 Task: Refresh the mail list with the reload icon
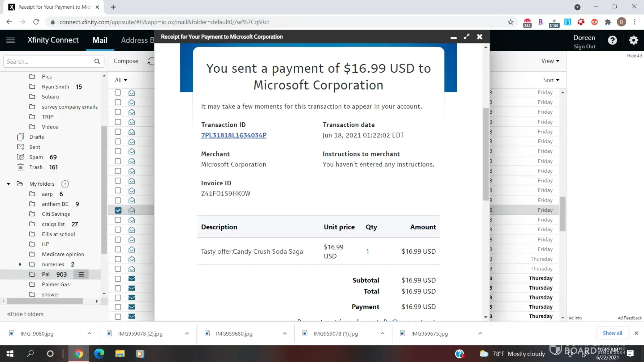(151, 61)
